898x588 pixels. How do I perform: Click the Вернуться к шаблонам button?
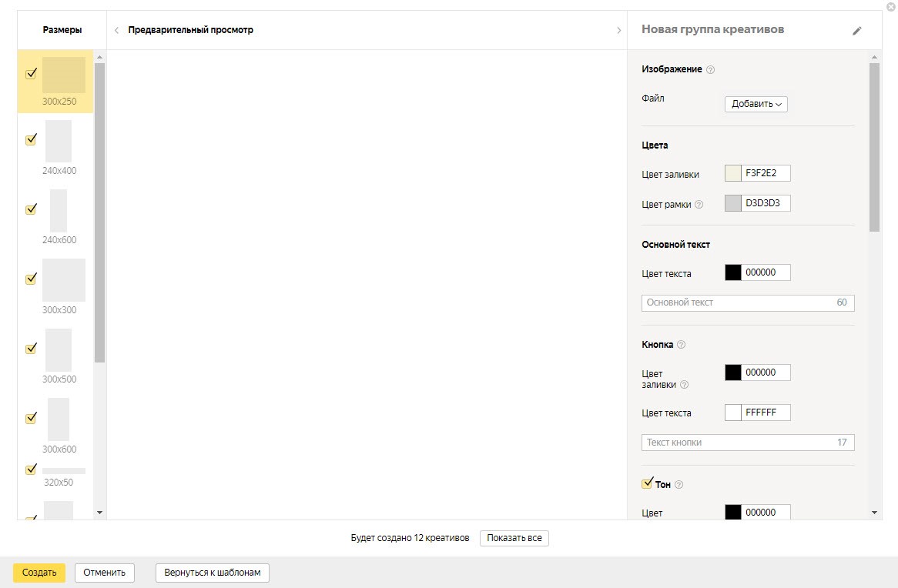tap(213, 573)
